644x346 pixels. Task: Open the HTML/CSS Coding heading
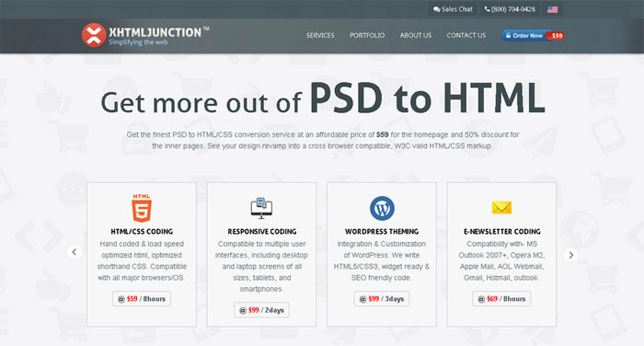tap(142, 231)
